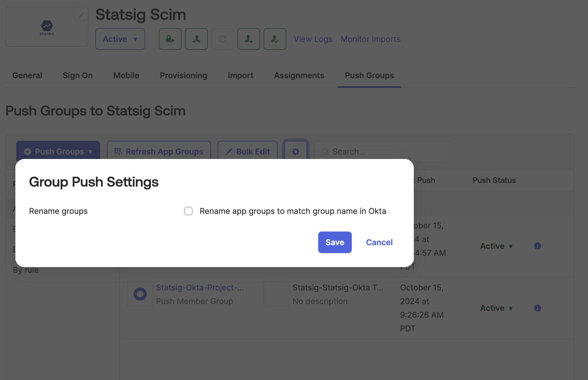
Task: Click the sync settings refresh icon
Action: tap(222, 39)
